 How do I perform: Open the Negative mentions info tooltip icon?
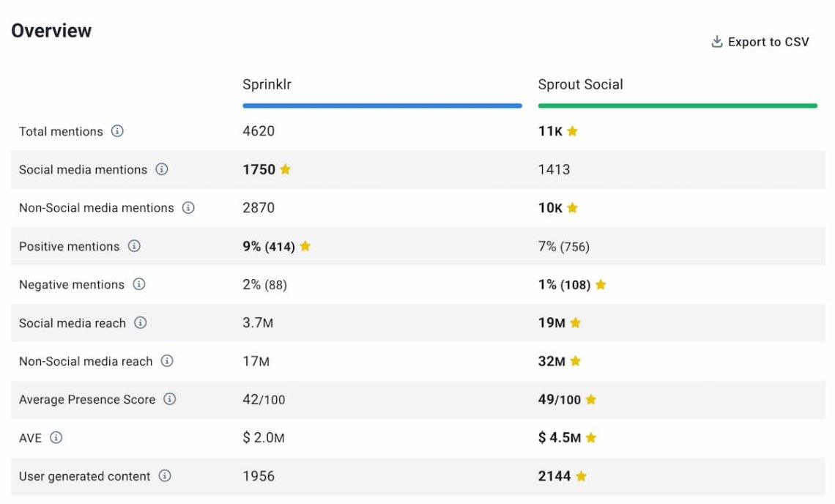[139, 284]
